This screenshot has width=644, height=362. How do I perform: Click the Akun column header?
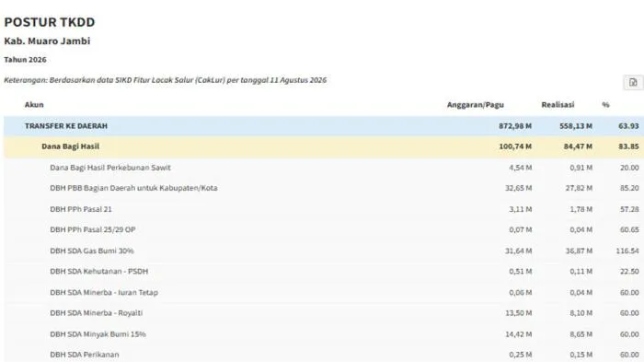[x=34, y=104]
